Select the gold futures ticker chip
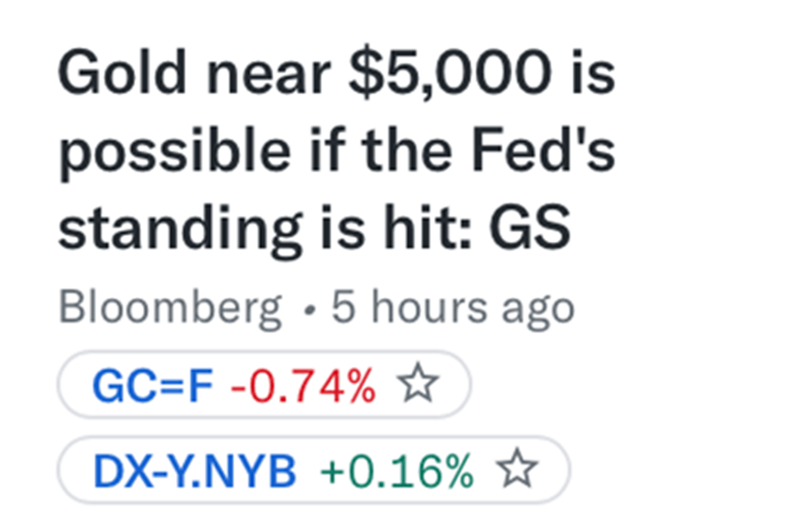801x532 pixels. (x=264, y=387)
